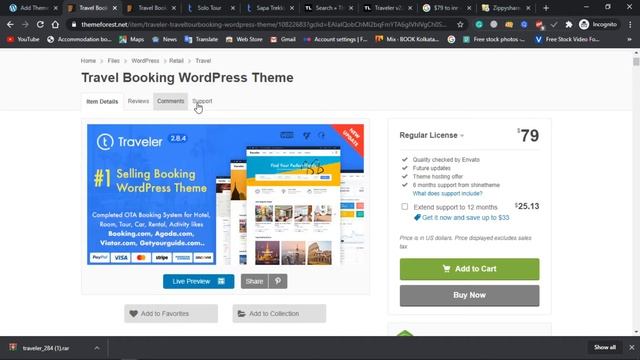Switch to Zippyshare browser tab

506,8
